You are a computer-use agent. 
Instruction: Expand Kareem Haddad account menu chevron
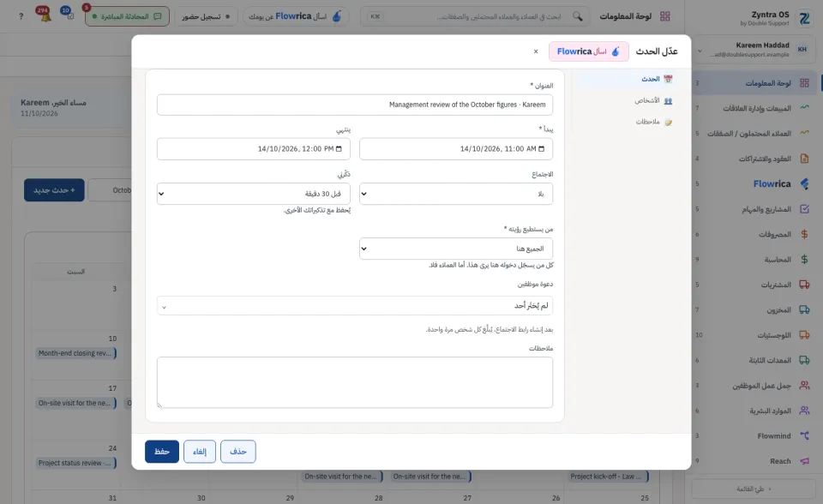[x=700, y=51]
